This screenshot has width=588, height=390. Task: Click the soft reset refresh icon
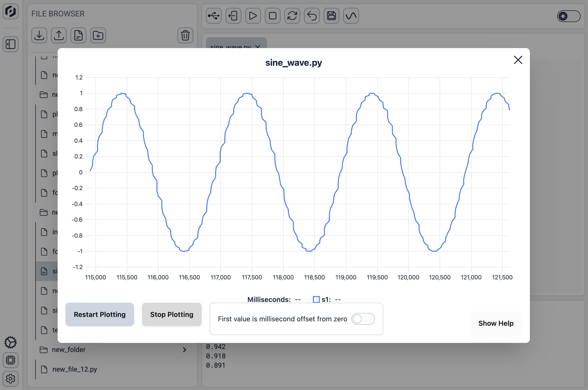tap(292, 16)
